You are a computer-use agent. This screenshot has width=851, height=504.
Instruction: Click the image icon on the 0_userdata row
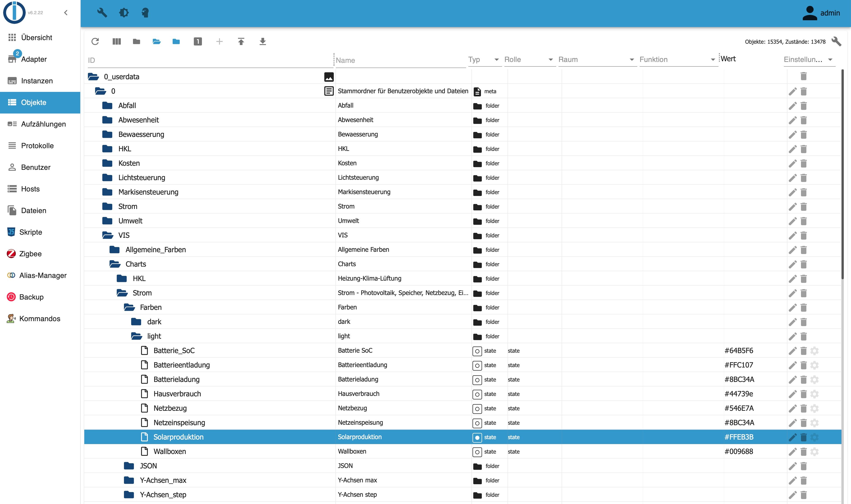click(329, 77)
